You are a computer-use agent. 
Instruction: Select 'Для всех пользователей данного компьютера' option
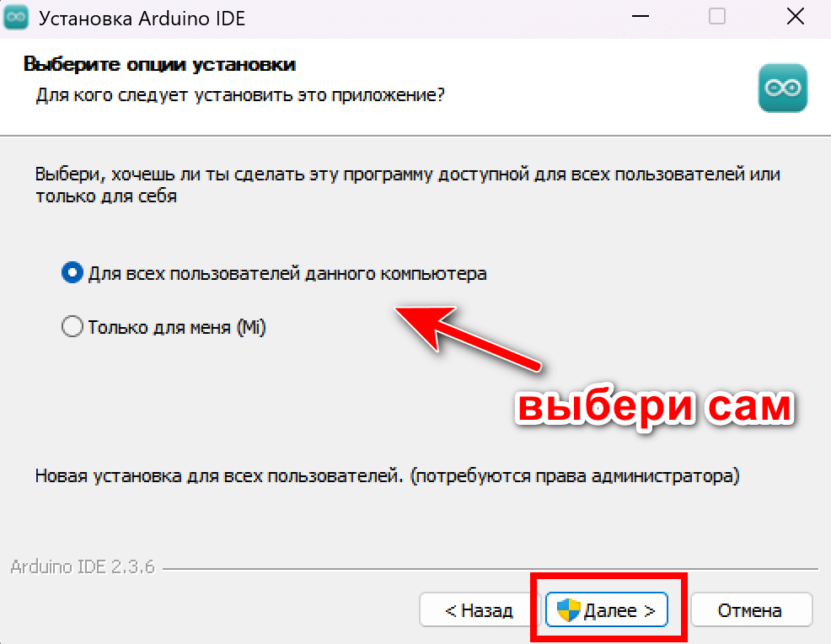pyautogui.click(x=72, y=272)
